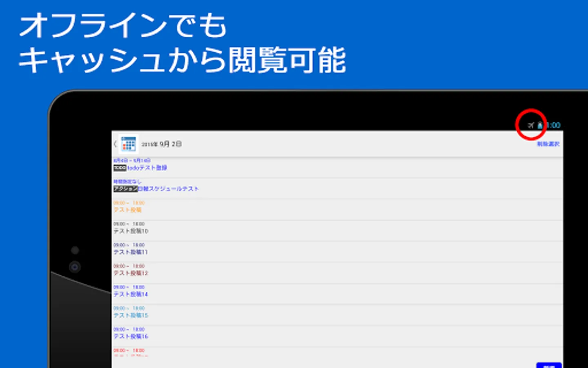This screenshot has width=588, height=368.
Task: Select the time range above テスト投稿16
Action: (129, 329)
